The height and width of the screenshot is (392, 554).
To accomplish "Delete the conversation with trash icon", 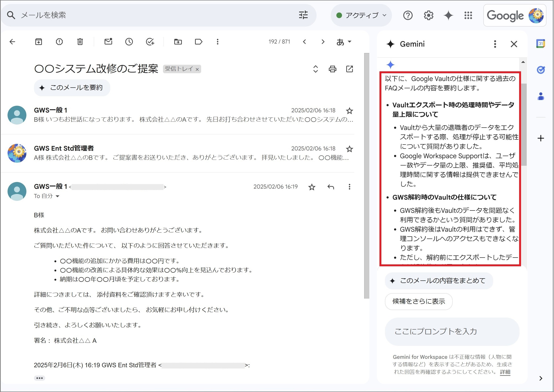I will [80, 42].
